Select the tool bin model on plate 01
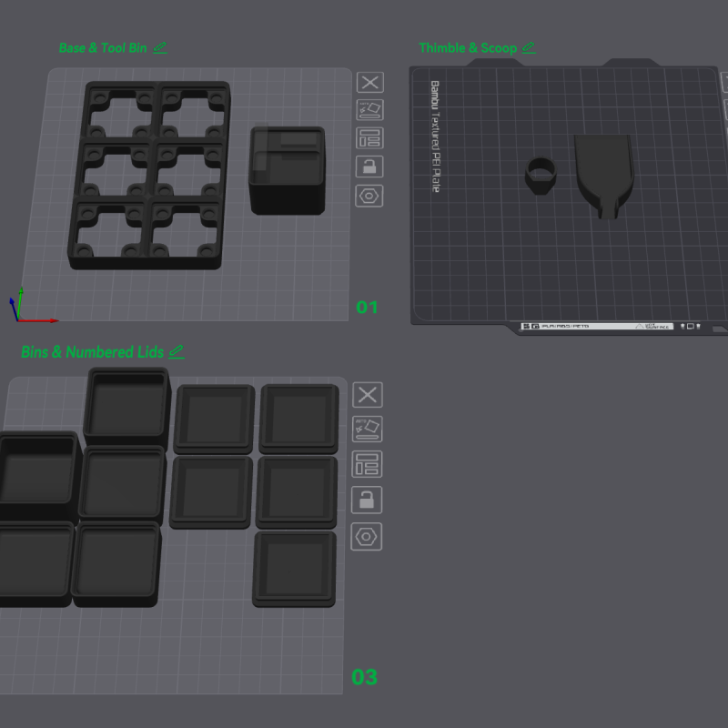 [x=287, y=170]
